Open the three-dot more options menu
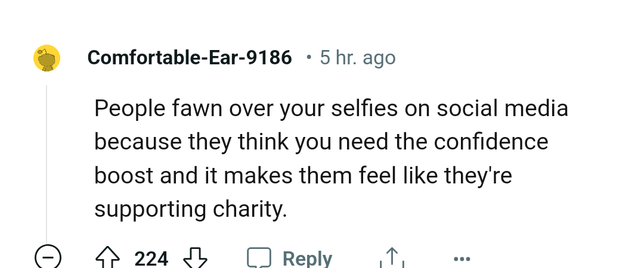 coord(462,258)
